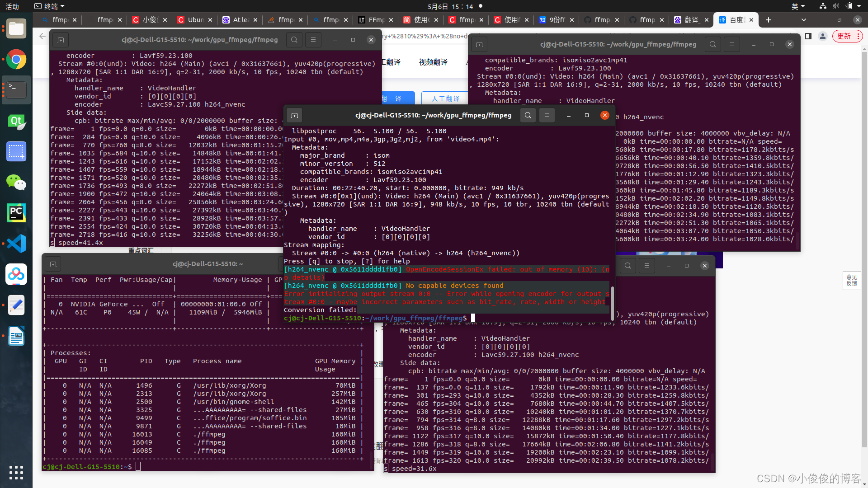Open the screenshot tool in the dock
The height and width of the screenshot is (488, 868).
pos(16,151)
